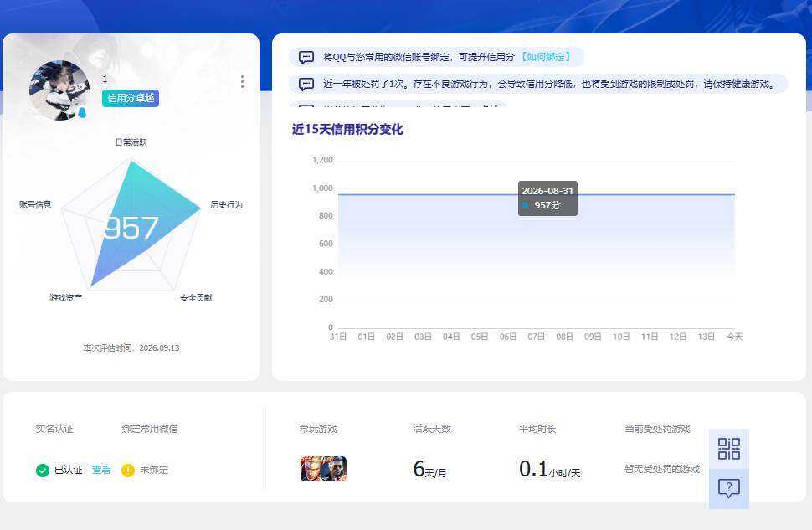The height and width of the screenshot is (530, 812).
Task: Click the 本次评估时间 date text
Action: (x=131, y=348)
